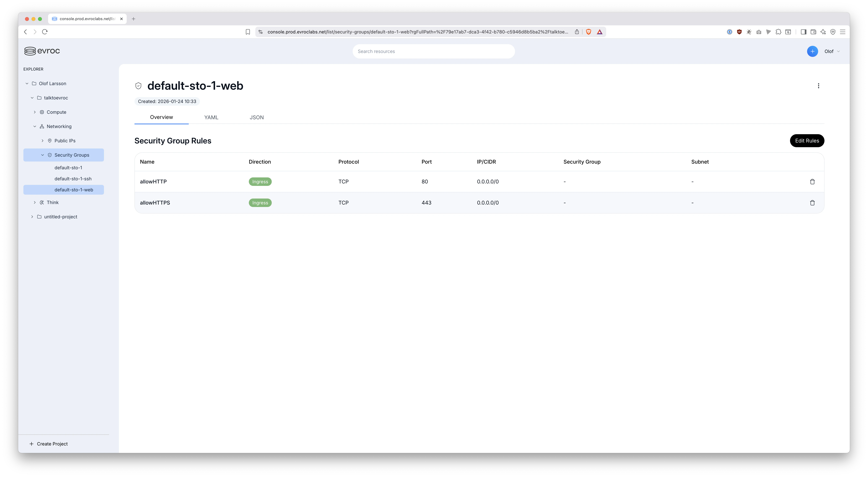Image resolution: width=868 pixels, height=477 pixels.
Task: Select default-sto-1-ssh security group
Action: (x=73, y=179)
